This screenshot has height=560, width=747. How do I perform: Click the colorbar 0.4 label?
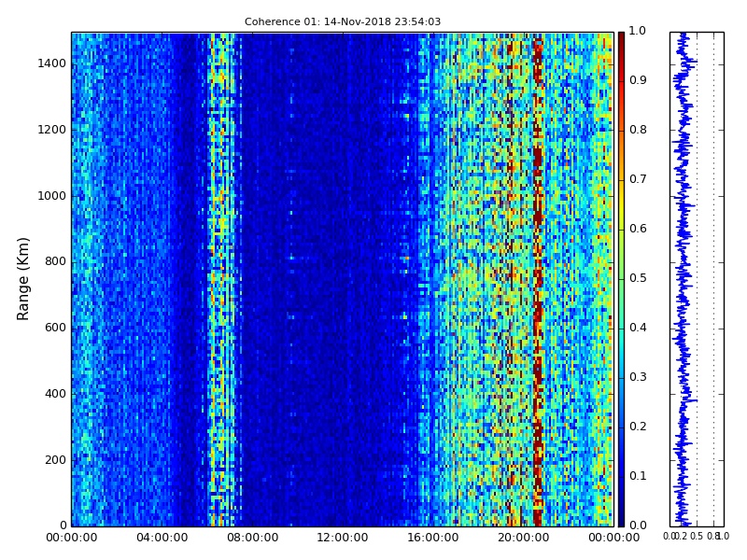638,329
